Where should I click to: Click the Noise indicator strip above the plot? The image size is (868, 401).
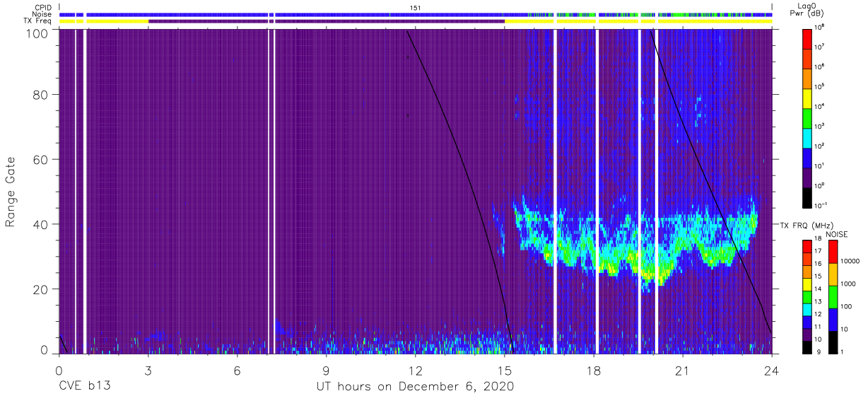(x=416, y=14)
